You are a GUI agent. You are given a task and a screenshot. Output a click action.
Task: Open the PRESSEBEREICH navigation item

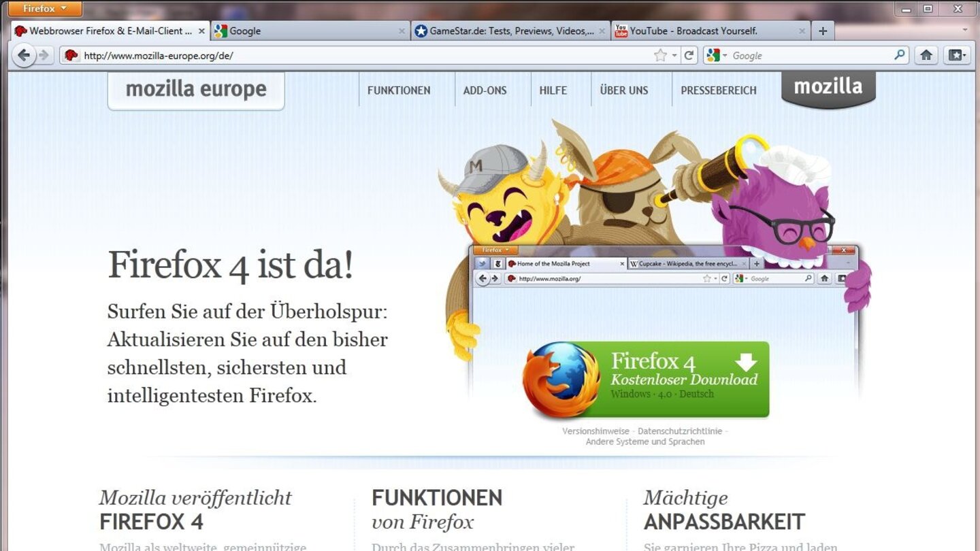[719, 90]
